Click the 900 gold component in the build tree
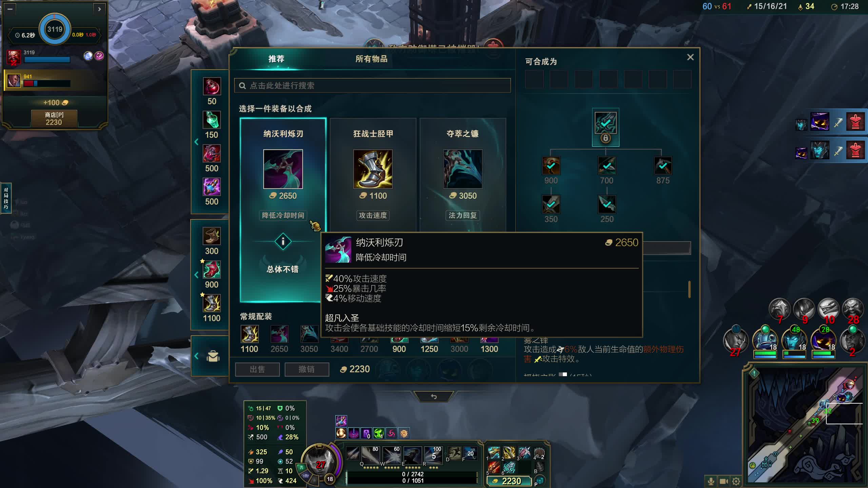This screenshot has width=868, height=488. click(x=551, y=165)
